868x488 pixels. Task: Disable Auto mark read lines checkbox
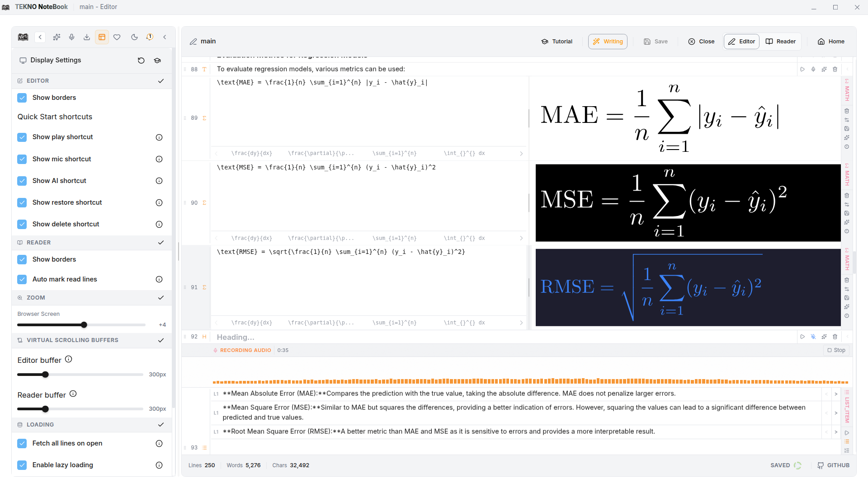coord(22,279)
